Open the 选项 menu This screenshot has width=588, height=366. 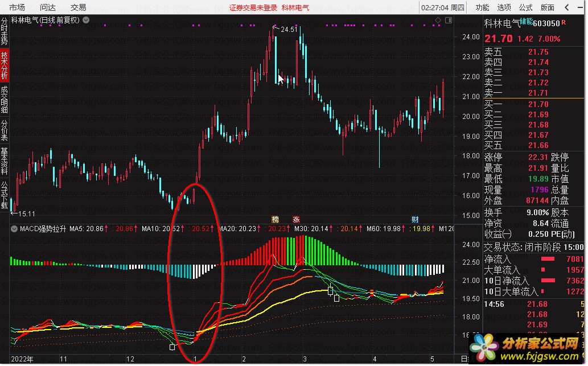point(504,7)
